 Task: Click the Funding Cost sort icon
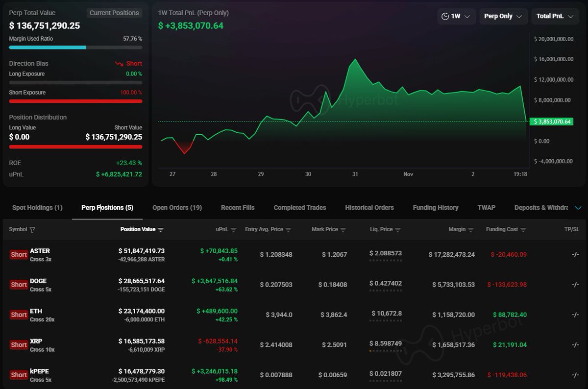[x=523, y=230]
